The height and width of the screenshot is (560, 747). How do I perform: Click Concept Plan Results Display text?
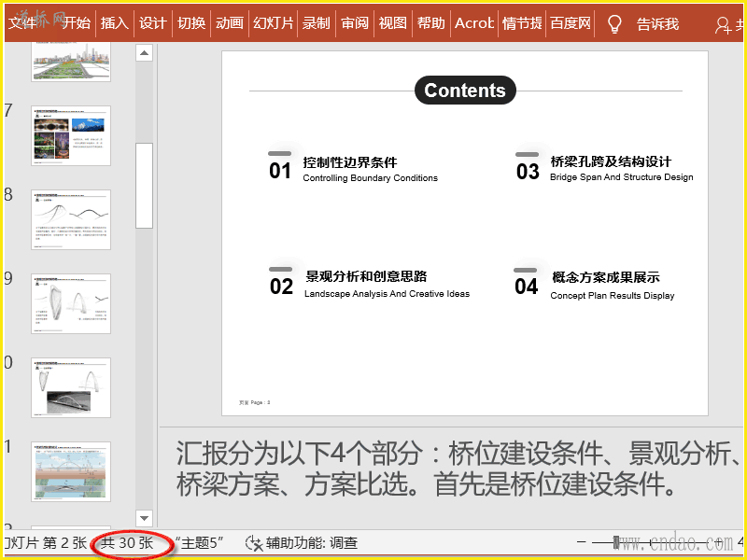coord(613,296)
